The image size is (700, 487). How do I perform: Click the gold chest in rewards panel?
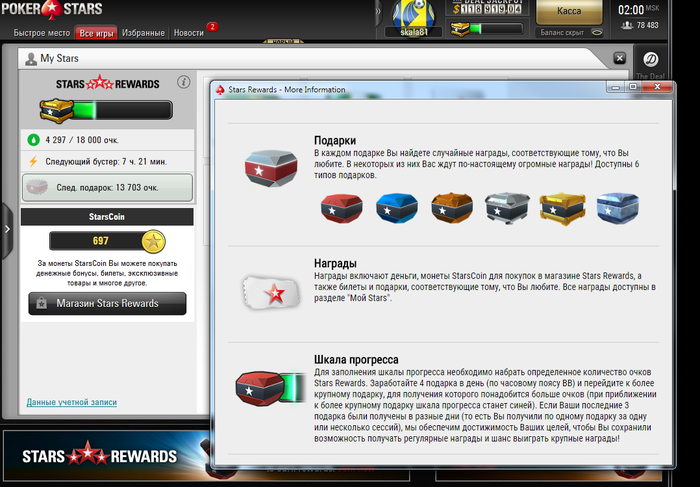click(57, 110)
